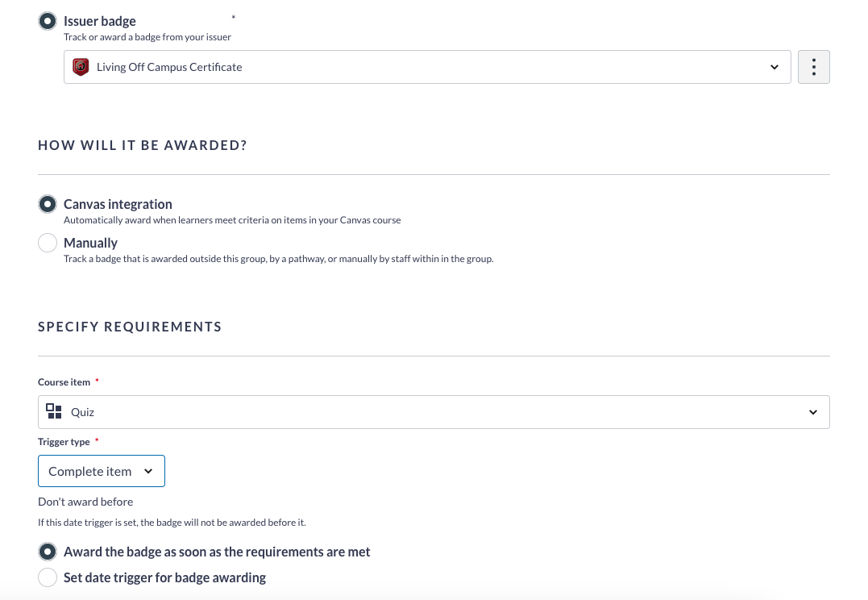868x600 pixels.
Task: Open the three-dot kebab menu beside the badge selector
Action: tap(813, 67)
